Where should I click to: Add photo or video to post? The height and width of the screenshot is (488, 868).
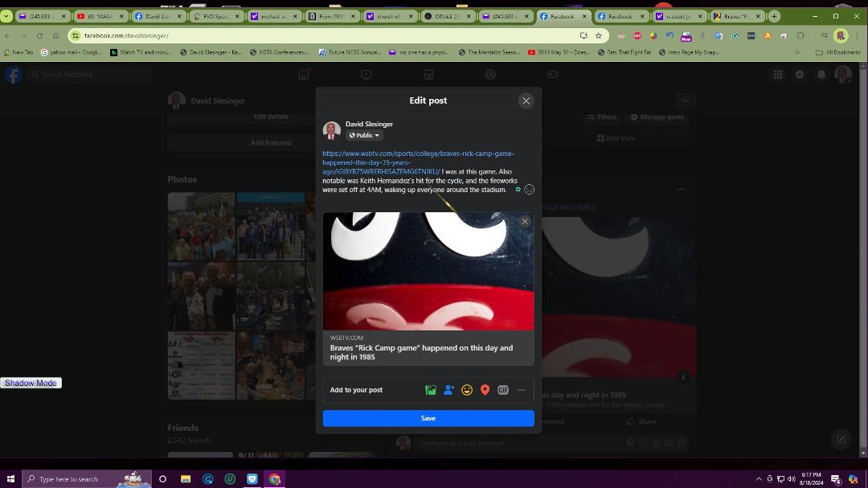click(x=431, y=390)
